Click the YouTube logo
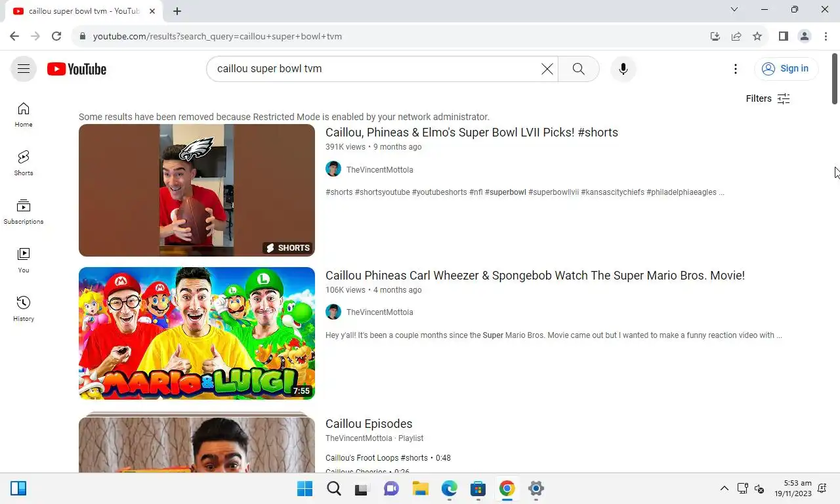The height and width of the screenshot is (504, 840). (x=77, y=69)
